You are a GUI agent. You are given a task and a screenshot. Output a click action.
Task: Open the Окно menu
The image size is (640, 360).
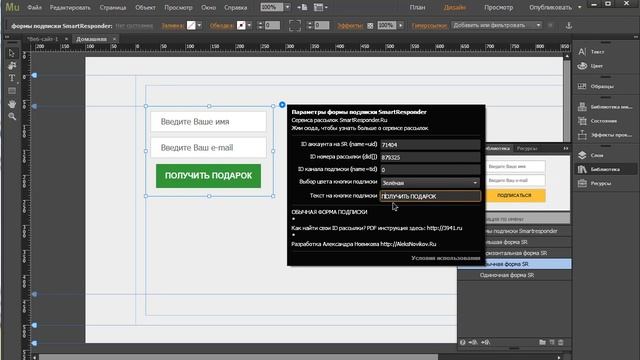(x=208, y=7)
